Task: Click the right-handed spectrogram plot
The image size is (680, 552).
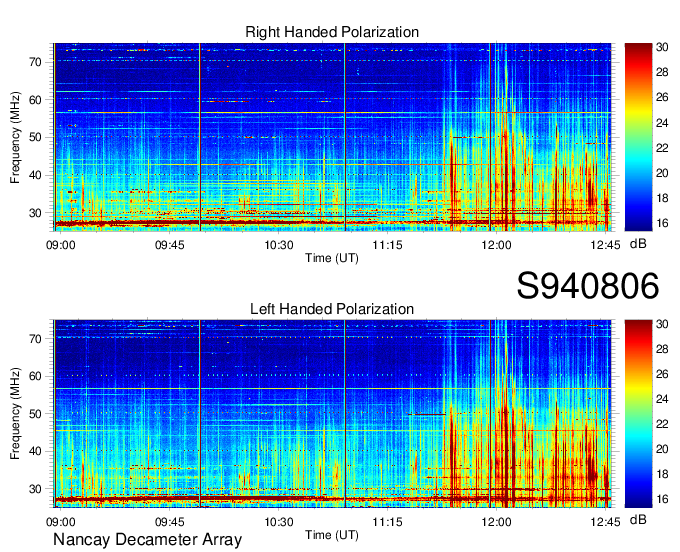Action: coord(332,137)
